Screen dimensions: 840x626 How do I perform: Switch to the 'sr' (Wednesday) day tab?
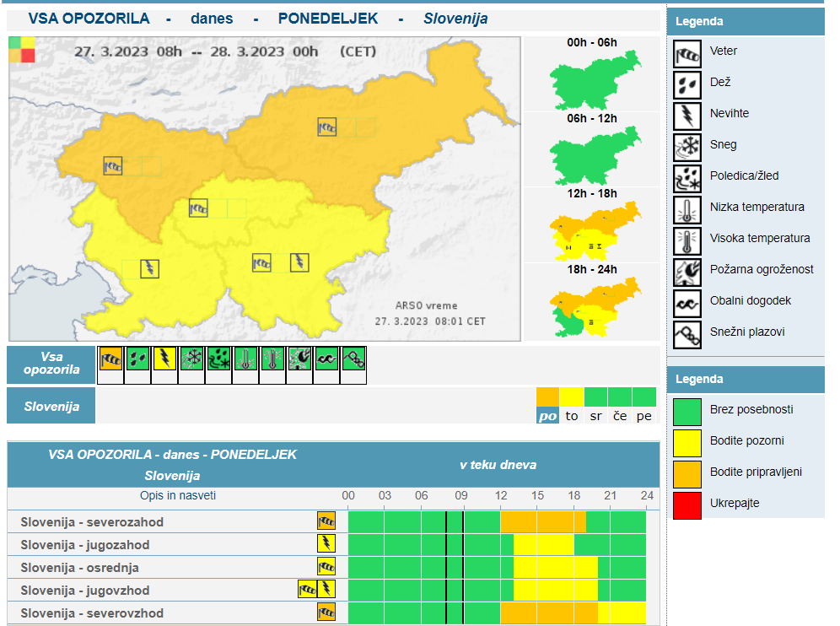point(595,415)
